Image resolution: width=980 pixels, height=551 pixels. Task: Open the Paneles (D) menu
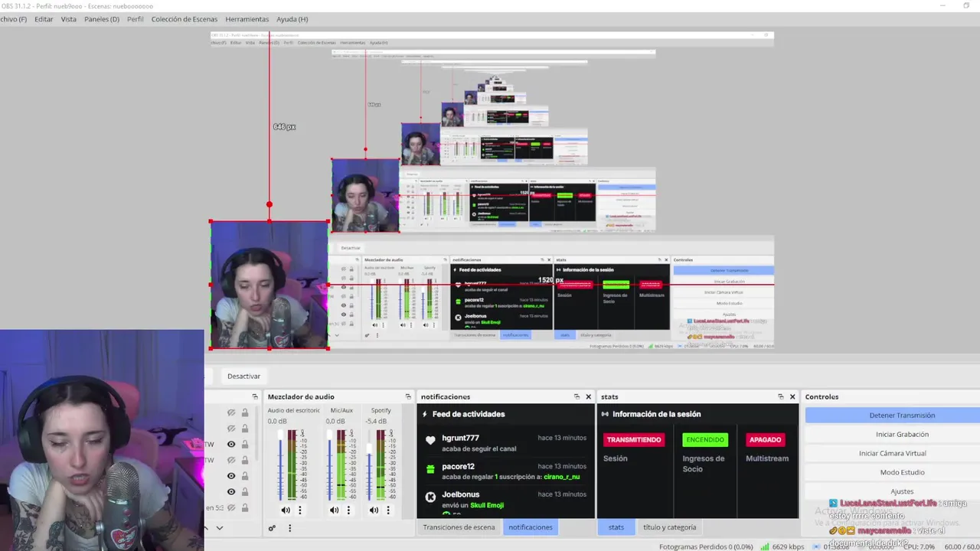[102, 19]
